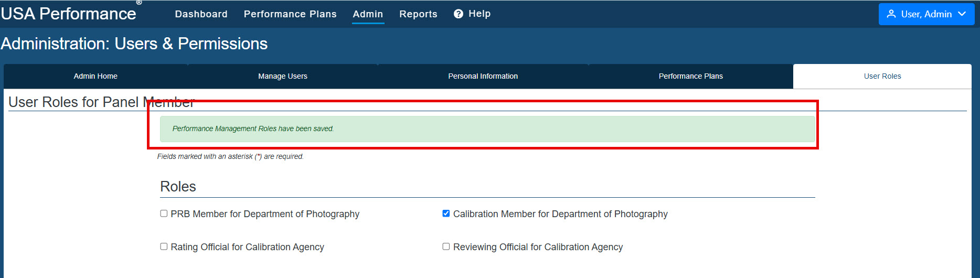Open the Reports menu
980x278 pixels.
point(418,14)
